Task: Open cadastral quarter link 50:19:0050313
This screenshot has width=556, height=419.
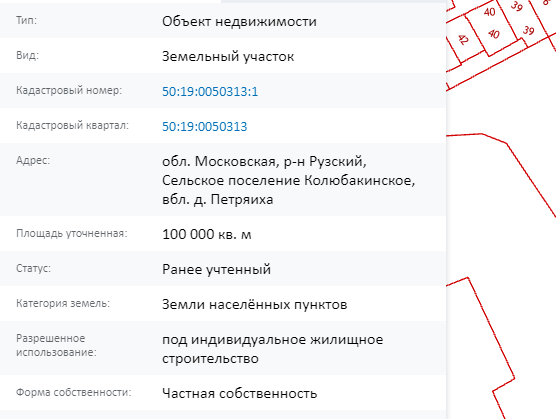Action: [205, 127]
